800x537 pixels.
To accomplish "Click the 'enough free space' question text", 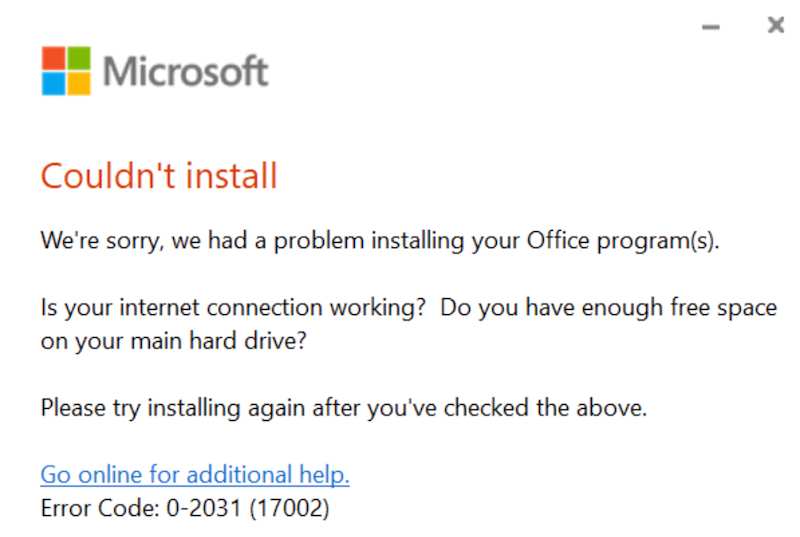I will [x=608, y=308].
